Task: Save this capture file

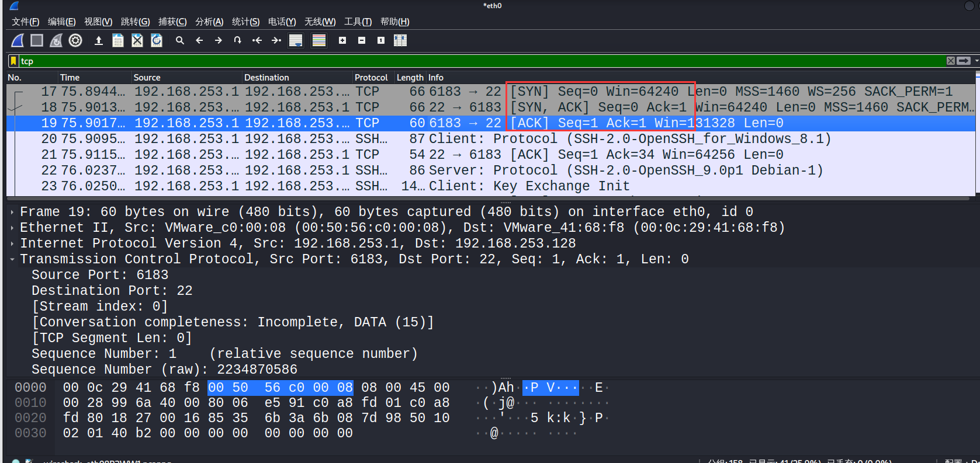Action: click(118, 40)
